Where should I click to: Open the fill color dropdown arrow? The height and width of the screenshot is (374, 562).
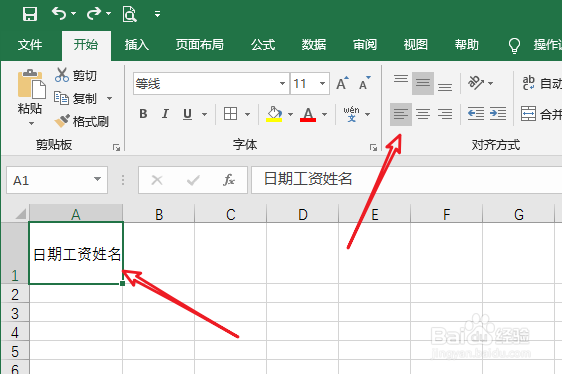[x=290, y=114]
